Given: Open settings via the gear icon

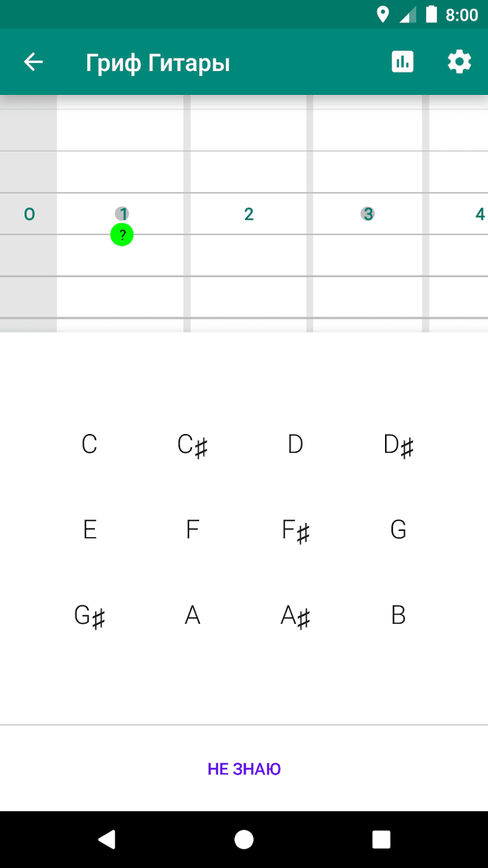Looking at the screenshot, I should tap(459, 62).
